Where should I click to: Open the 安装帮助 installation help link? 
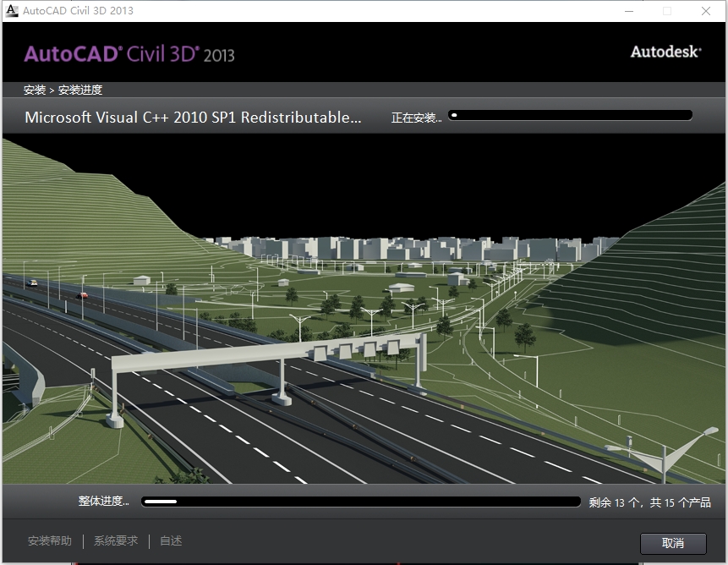point(50,541)
